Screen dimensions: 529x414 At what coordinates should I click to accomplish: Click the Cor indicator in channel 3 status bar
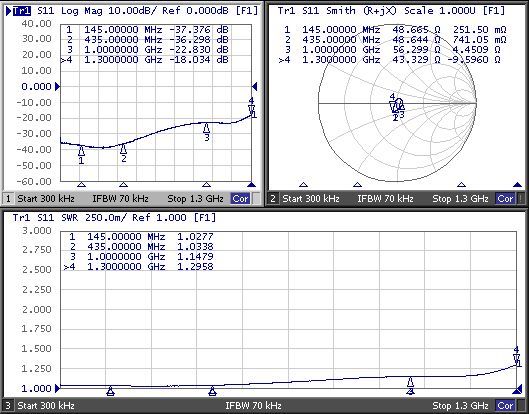505,405
